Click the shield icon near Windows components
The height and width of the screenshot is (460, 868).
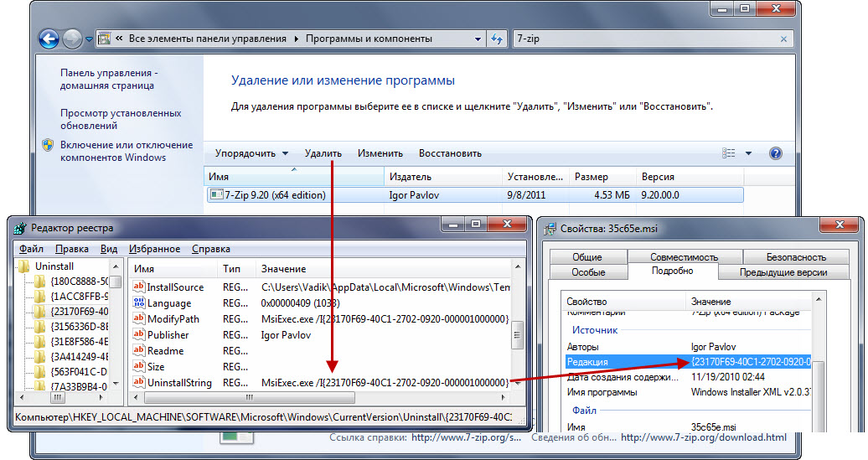[x=48, y=145]
